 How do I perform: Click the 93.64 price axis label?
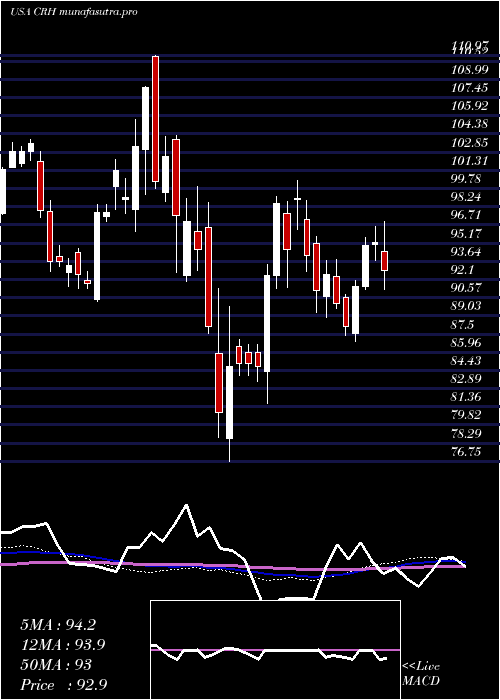pyautogui.click(x=467, y=252)
